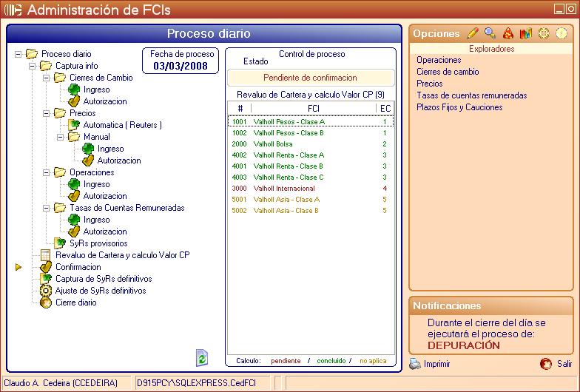
Task: Click the Autorizacion icon under Operaciones
Action: [74, 196]
